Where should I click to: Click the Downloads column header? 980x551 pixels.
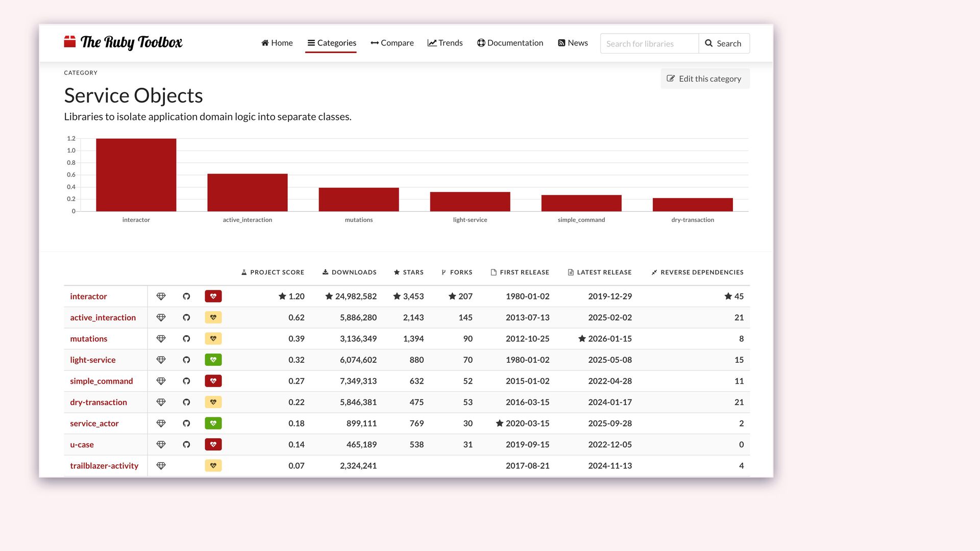350,272
